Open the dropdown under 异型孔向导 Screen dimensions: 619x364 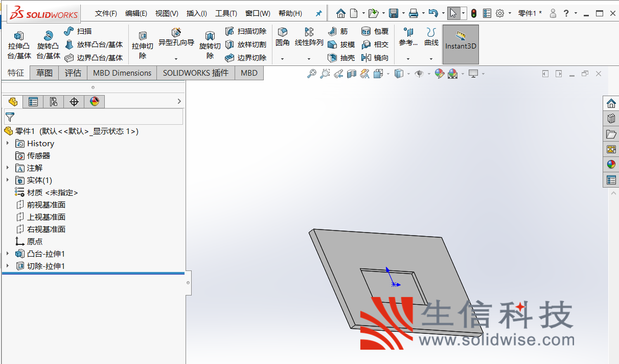tap(176, 59)
